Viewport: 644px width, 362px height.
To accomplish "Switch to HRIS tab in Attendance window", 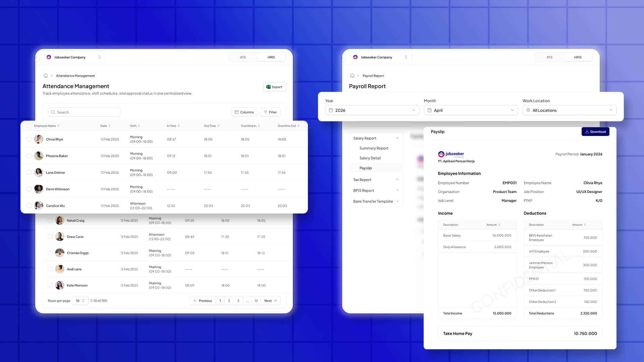I will 271,57.
